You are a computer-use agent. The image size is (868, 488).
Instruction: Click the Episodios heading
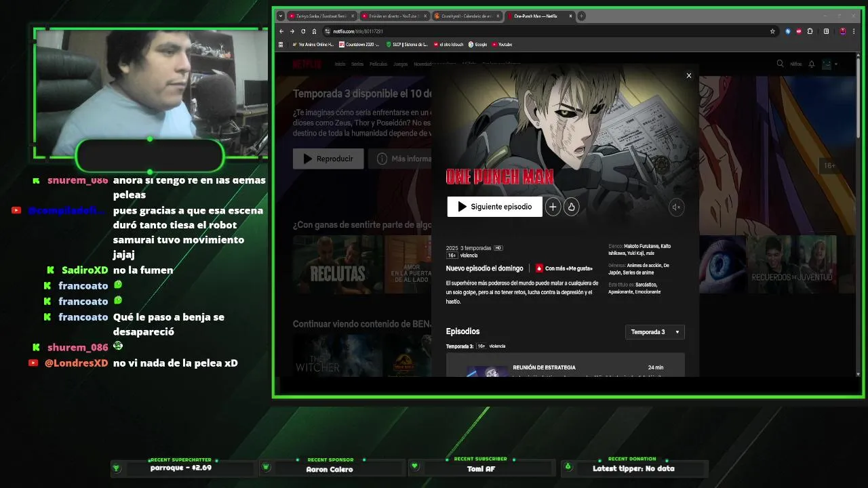462,331
